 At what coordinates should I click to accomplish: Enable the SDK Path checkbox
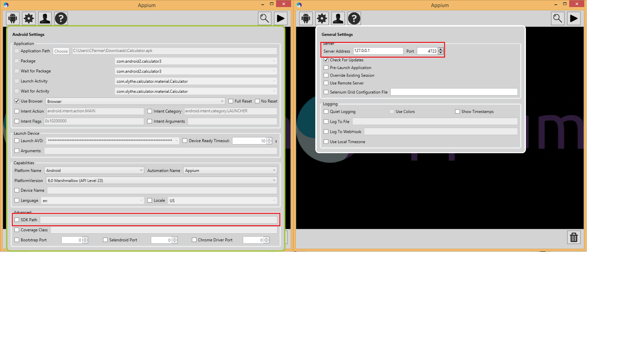pos(17,220)
